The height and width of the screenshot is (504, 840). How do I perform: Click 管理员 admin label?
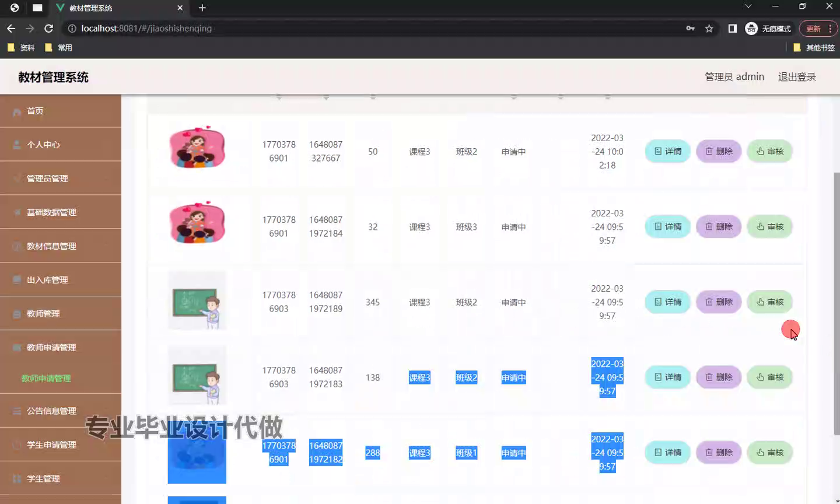click(734, 77)
